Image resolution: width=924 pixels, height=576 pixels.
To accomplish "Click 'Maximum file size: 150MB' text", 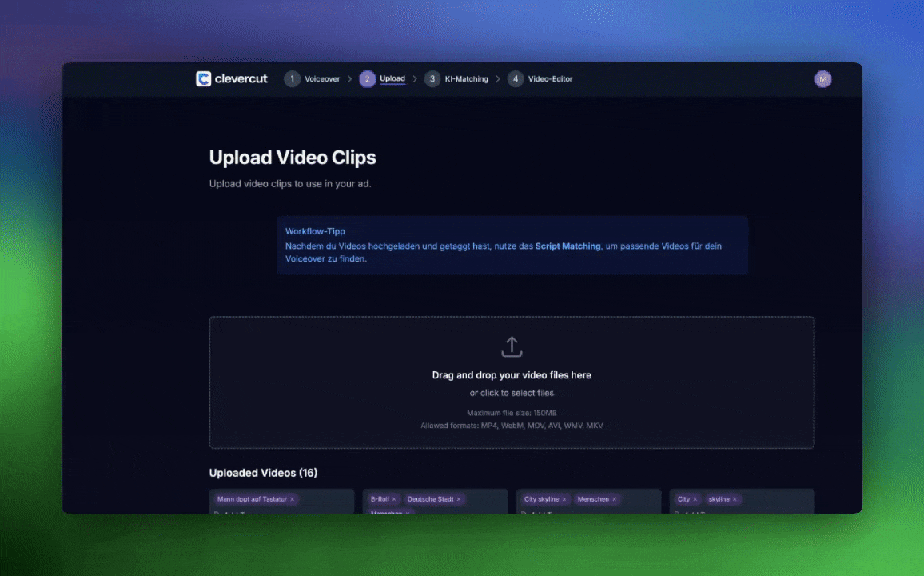I will click(x=512, y=413).
